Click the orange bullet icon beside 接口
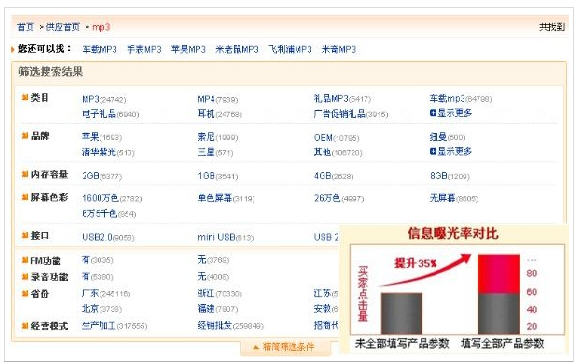Screen dimensions: 576x364 point(25,235)
